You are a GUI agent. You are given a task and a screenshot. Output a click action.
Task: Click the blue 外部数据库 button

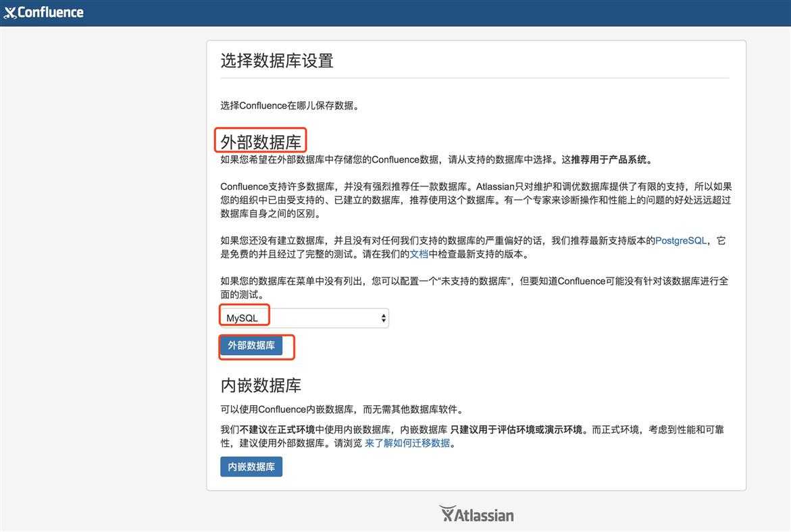tap(251, 346)
